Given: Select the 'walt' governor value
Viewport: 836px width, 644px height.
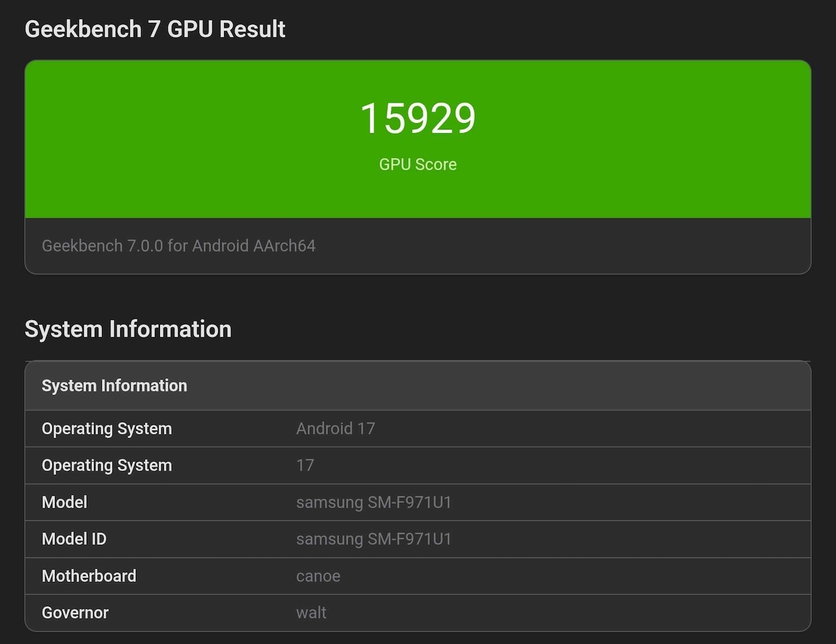Looking at the screenshot, I should click(311, 613).
